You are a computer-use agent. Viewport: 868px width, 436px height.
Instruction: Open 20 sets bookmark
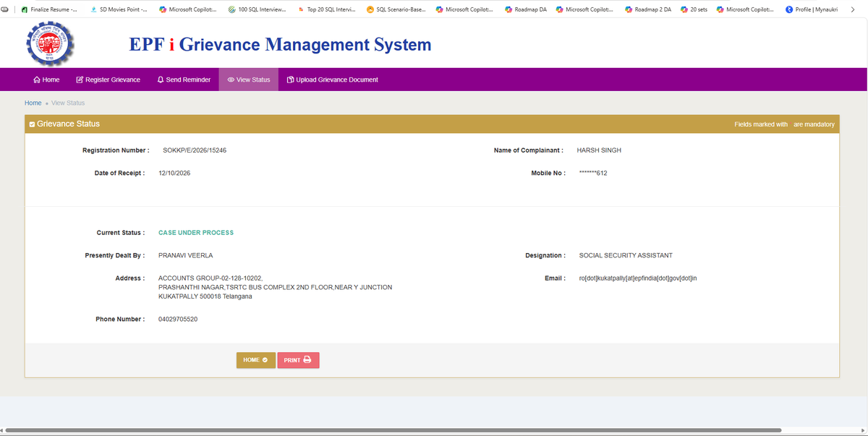pos(694,9)
